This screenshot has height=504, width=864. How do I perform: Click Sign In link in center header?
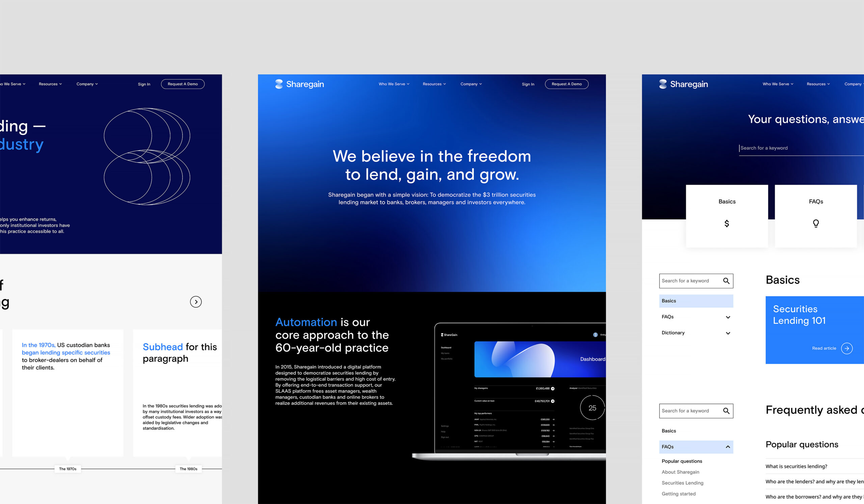(528, 84)
